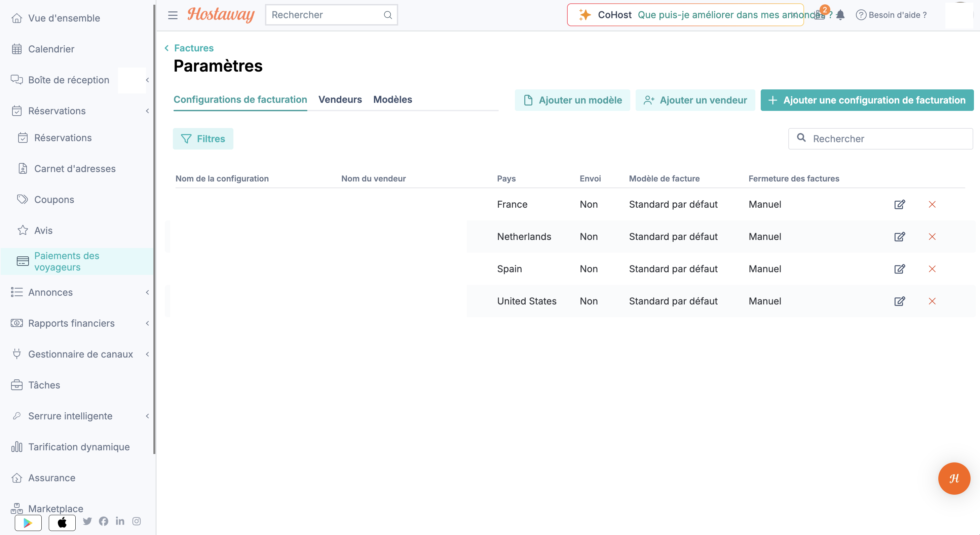Toggle the hamburger menu icon
The height and width of the screenshot is (535, 980).
[x=173, y=15]
